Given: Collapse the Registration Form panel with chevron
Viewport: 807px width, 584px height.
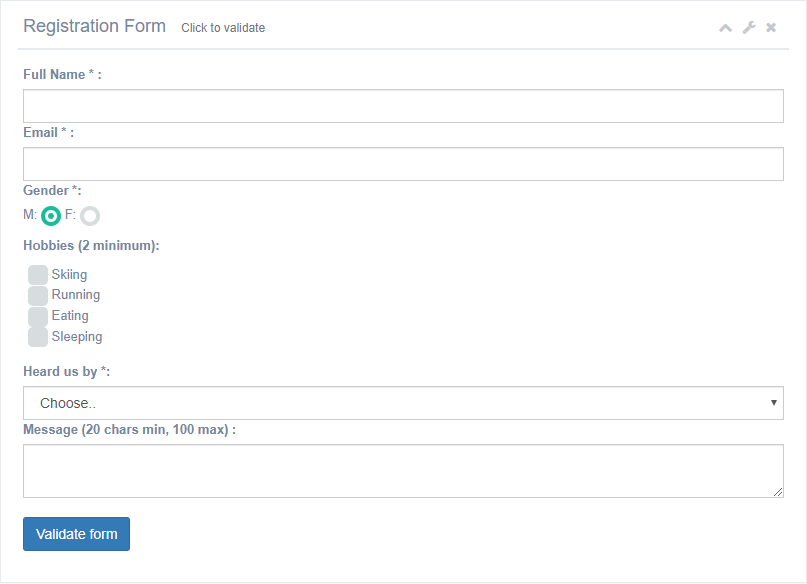Looking at the screenshot, I should click(x=725, y=28).
